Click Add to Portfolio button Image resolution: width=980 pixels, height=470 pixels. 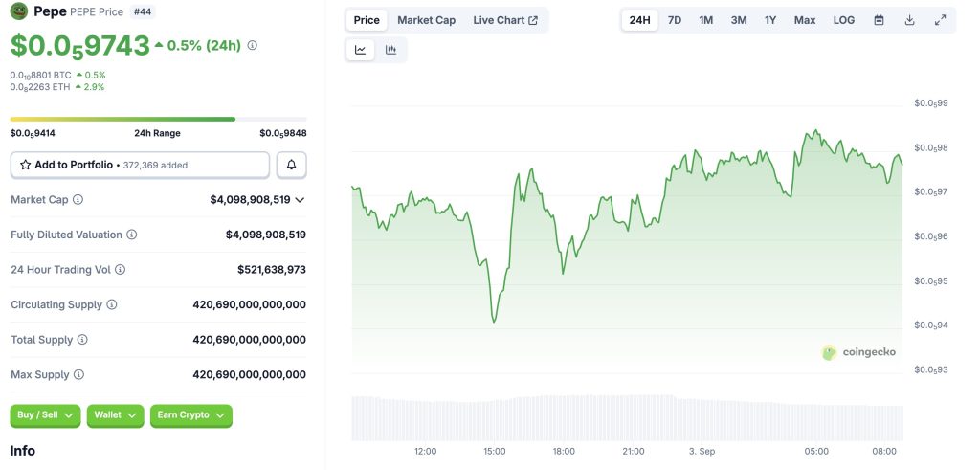(x=140, y=165)
